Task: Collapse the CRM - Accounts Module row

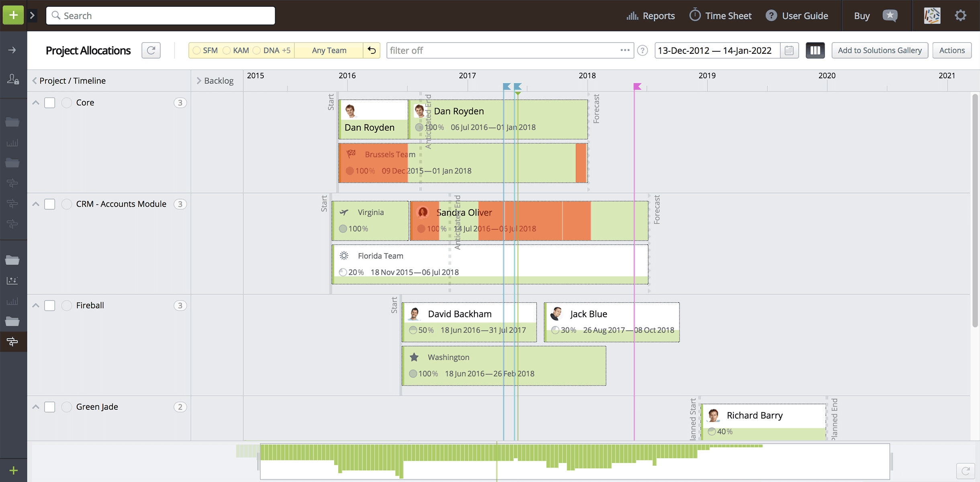Action: [36, 204]
